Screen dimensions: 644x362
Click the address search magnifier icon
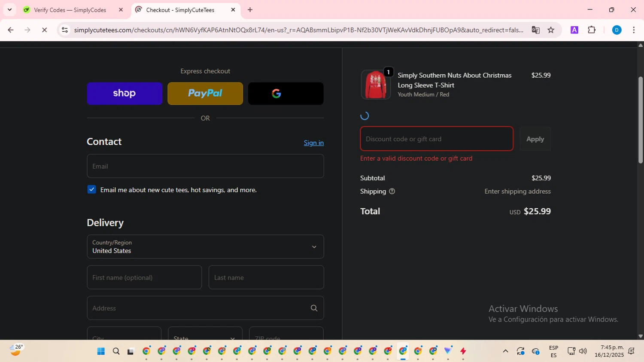pyautogui.click(x=314, y=308)
